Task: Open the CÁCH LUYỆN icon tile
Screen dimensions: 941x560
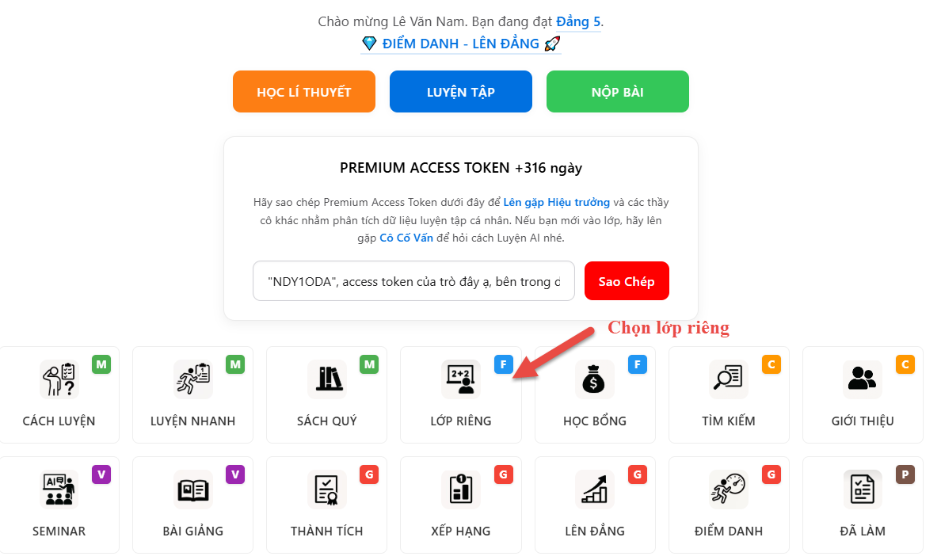Action: (x=59, y=379)
